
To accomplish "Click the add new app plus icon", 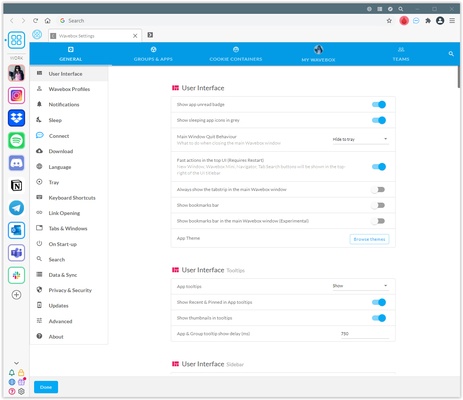I will (16, 295).
